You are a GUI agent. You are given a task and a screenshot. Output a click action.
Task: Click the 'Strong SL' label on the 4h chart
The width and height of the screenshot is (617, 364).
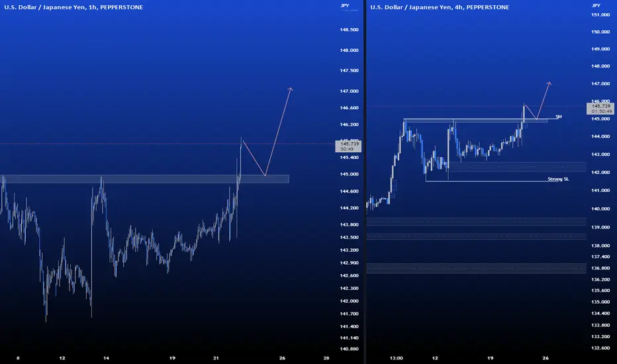558,179
